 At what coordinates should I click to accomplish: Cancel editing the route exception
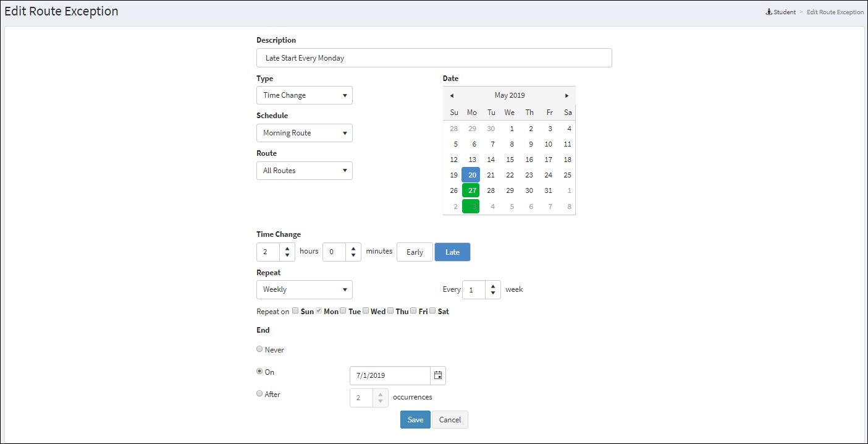click(x=450, y=419)
